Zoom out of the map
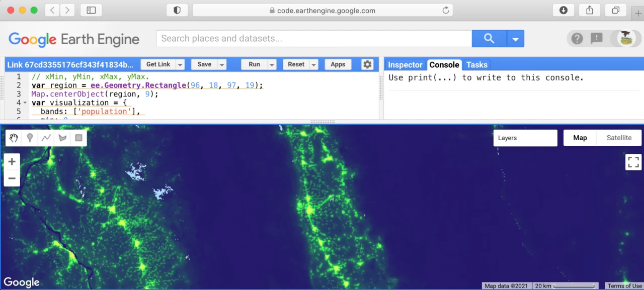Image resolution: width=644 pixels, height=290 pixels. (x=12, y=178)
